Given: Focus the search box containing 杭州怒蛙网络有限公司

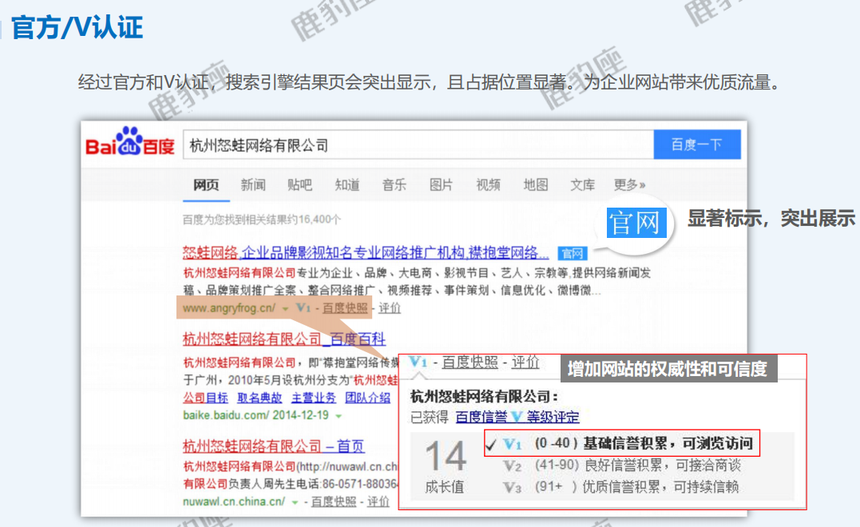Looking at the screenshot, I should pyautogui.click(x=418, y=145).
